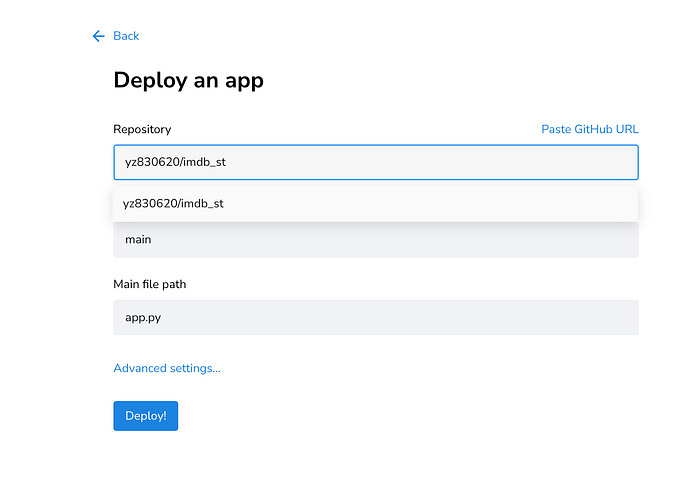Click the Deploy an app heading

[188, 80]
